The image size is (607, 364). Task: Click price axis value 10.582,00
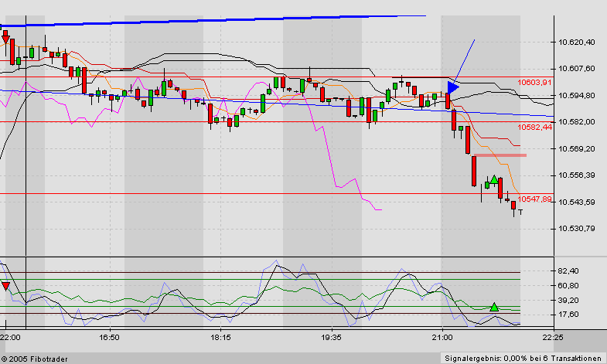[576, 122]
